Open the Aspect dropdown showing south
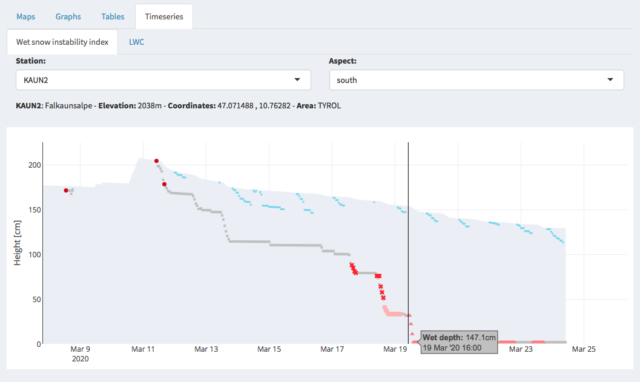The width and height of the screenshot is (640, 382). 476,80
